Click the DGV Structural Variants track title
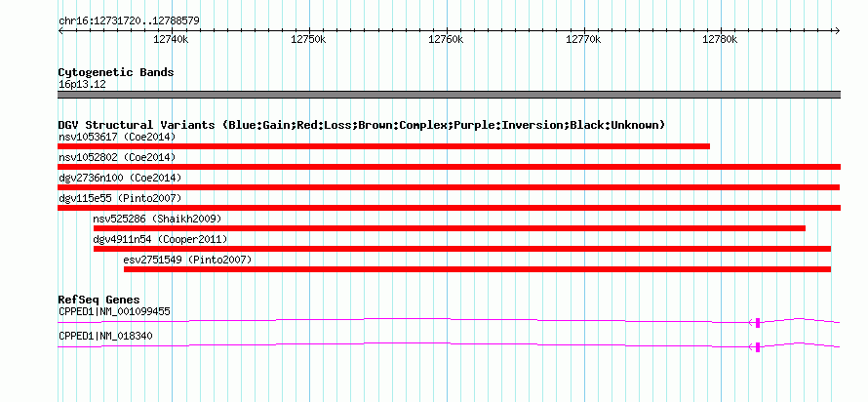 point(362,125)
